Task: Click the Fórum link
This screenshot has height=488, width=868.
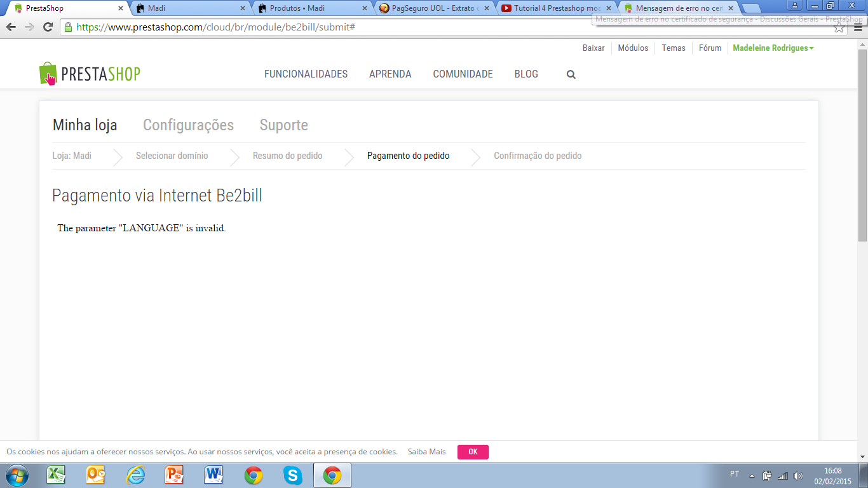Action: pyautogui.click(x=710, y=48)
